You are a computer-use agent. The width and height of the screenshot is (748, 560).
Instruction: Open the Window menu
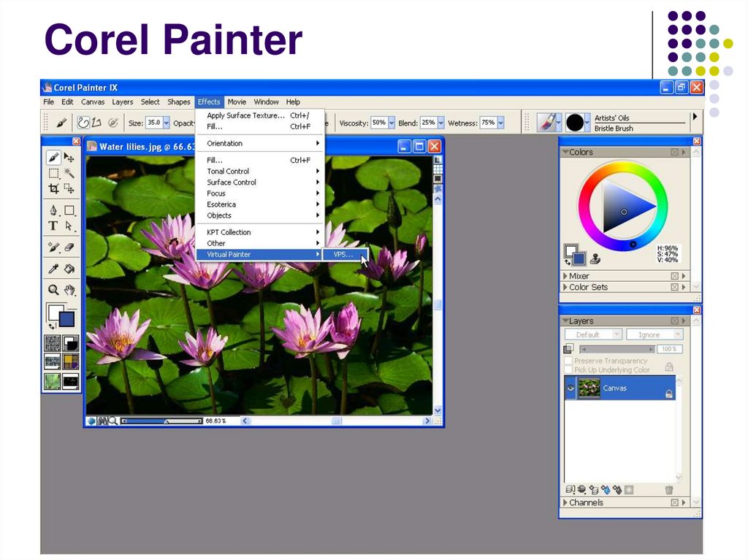(266, 101)
